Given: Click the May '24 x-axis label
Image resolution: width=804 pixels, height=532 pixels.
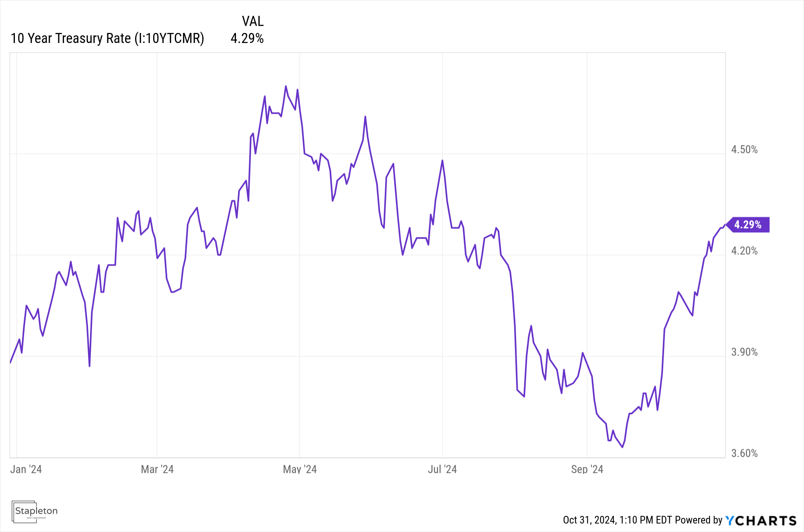Looking at the screenshot, I should click(x=300, y=469).
